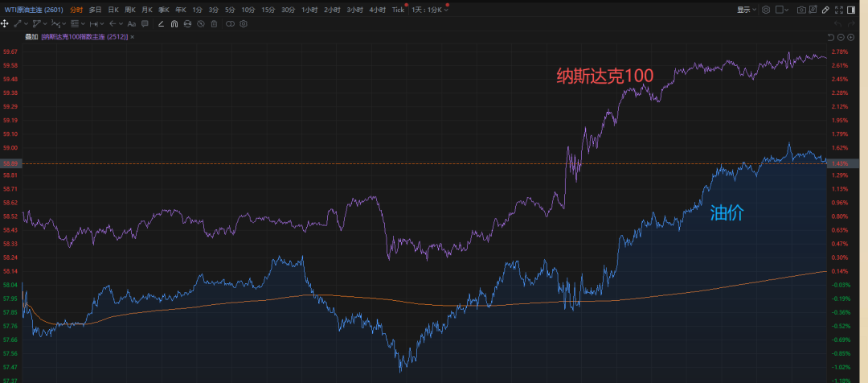868x383 pixels.
Task: Zoom out chart with minus icon
Action: pos(841,37)
